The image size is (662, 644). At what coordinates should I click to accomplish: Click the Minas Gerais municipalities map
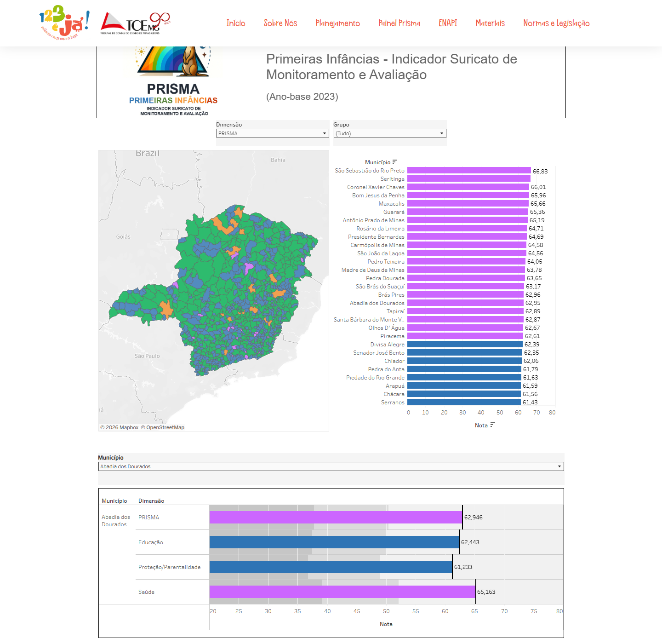214,290
